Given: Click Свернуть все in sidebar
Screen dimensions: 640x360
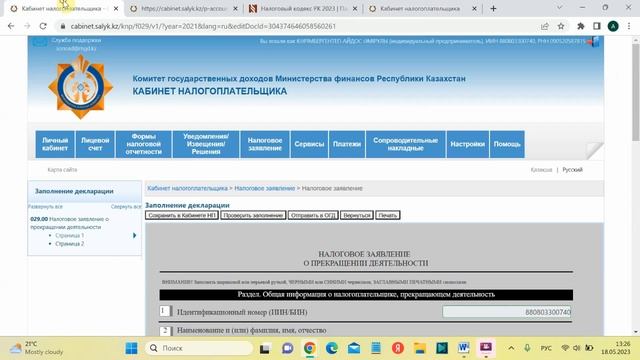Looking at the screenshot, I should pos(126,207).
